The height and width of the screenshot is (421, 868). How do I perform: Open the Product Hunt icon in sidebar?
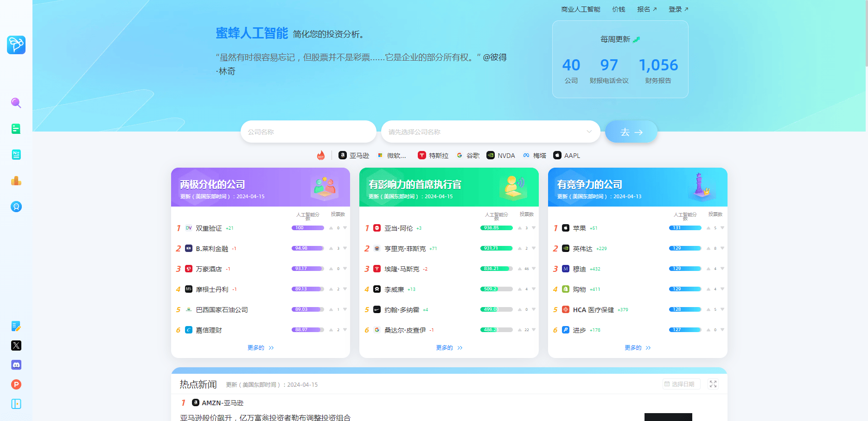16,384
